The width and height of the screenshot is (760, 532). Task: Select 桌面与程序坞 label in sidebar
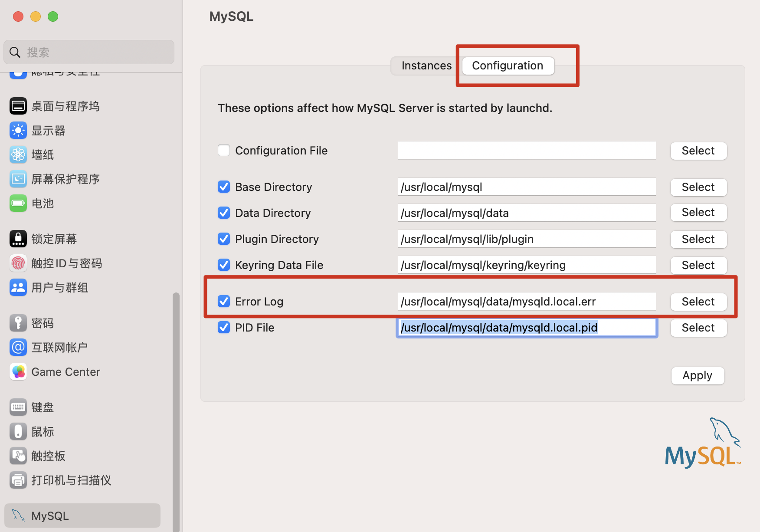(66, 106)
